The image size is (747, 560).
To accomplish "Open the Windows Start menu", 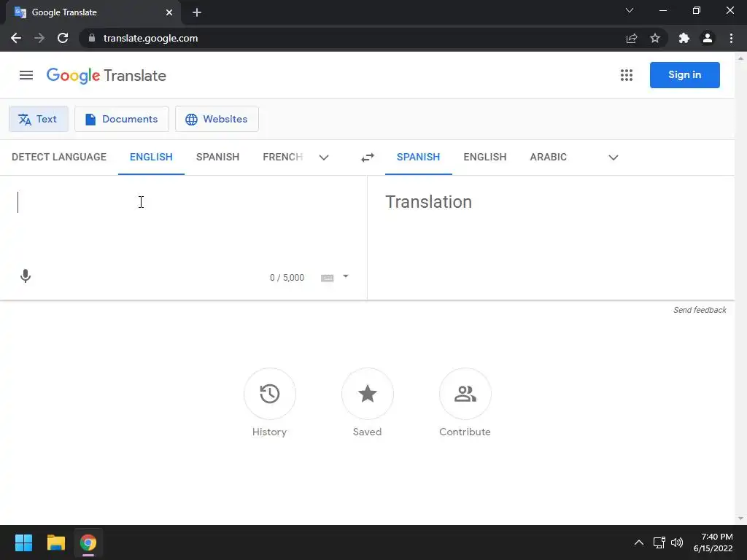I will tap(24, 542).
